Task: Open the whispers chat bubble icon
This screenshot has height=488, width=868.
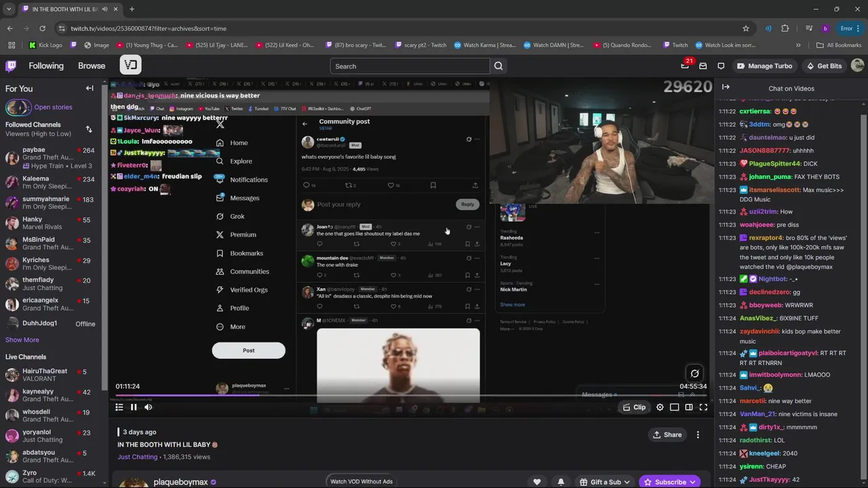Action: 721,66
